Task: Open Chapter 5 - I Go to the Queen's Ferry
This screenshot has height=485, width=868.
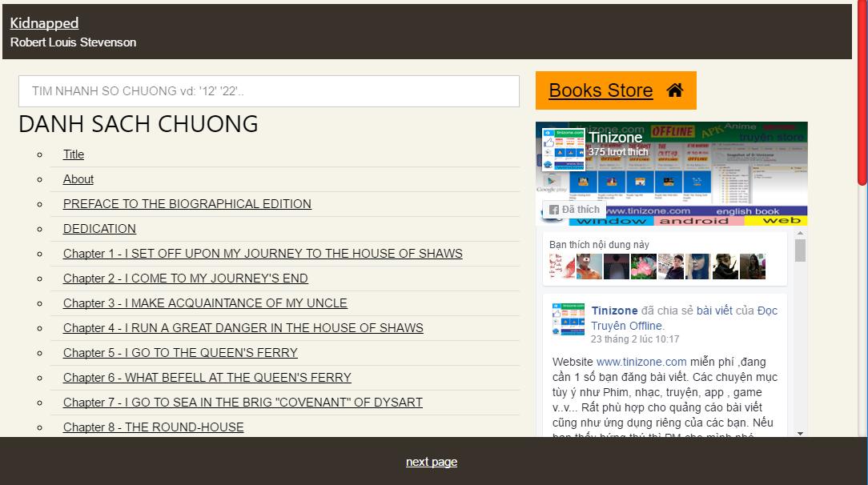Action: pos(180,353)
